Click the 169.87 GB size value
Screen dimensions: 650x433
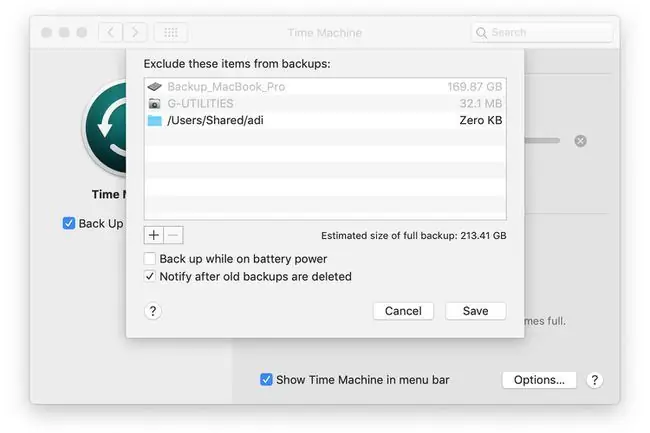pyautogui.click(x=475, y=87)
